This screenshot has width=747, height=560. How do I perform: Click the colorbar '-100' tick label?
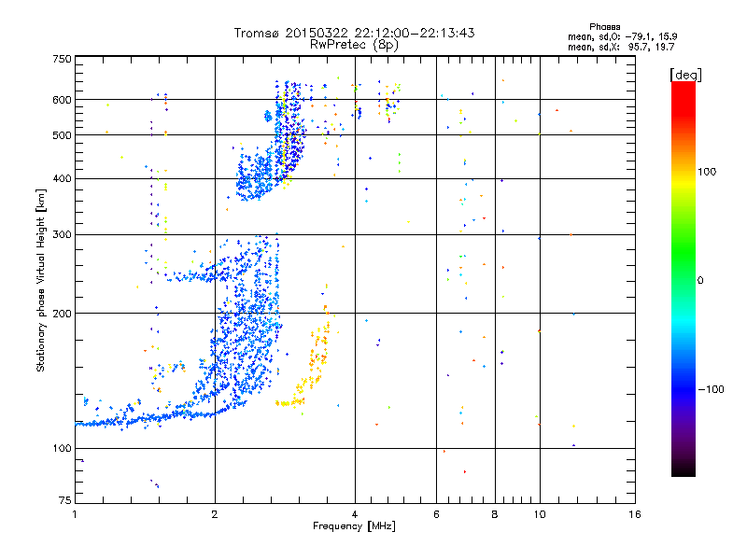[x=711, y=389]
